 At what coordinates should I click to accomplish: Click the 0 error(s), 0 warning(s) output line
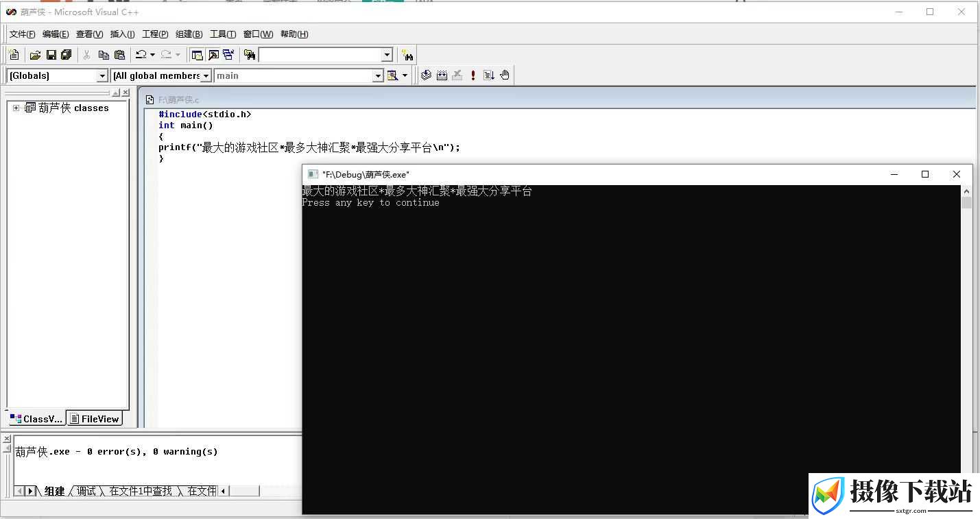117,452
